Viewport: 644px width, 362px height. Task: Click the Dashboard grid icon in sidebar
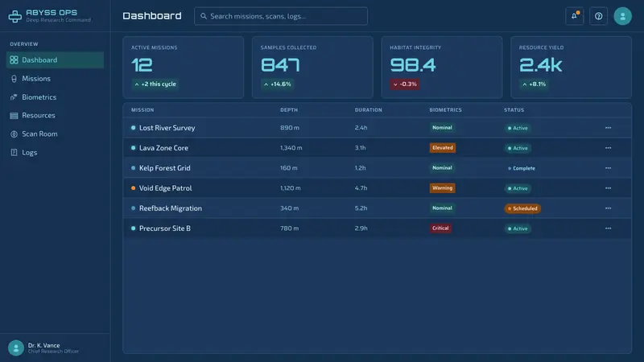14,60
